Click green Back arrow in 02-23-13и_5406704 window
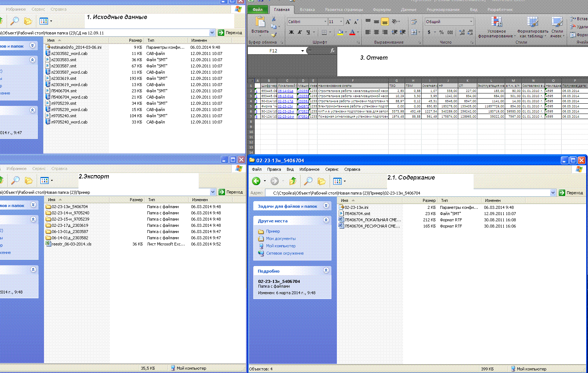Viewport: 588px width, 373px height. pos(256,181)
